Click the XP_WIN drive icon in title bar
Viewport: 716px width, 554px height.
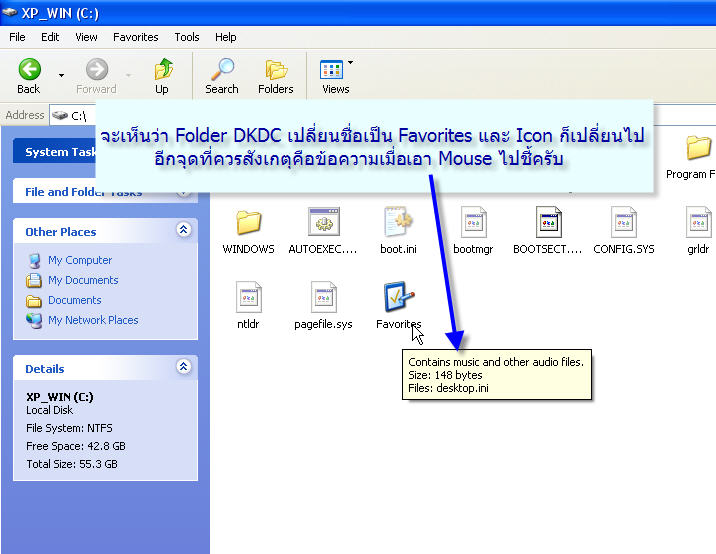10,12
